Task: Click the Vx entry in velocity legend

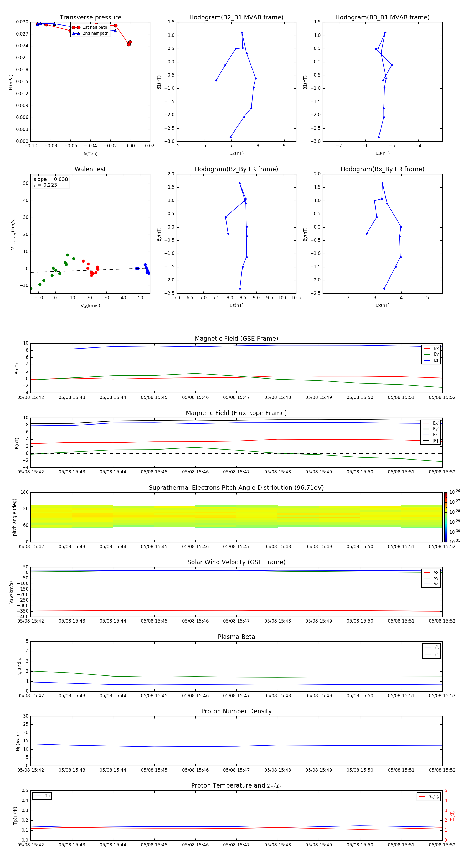Action: [x=431, y=572]
